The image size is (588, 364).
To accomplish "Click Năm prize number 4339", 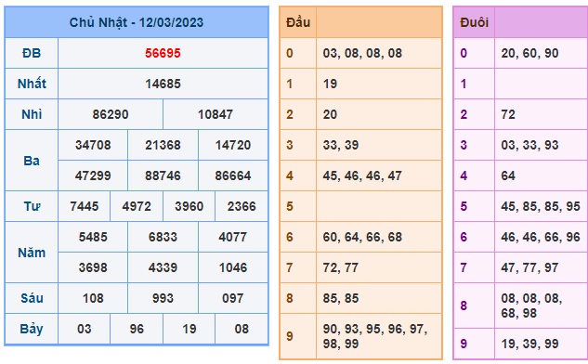I will [x=163, y=267].
